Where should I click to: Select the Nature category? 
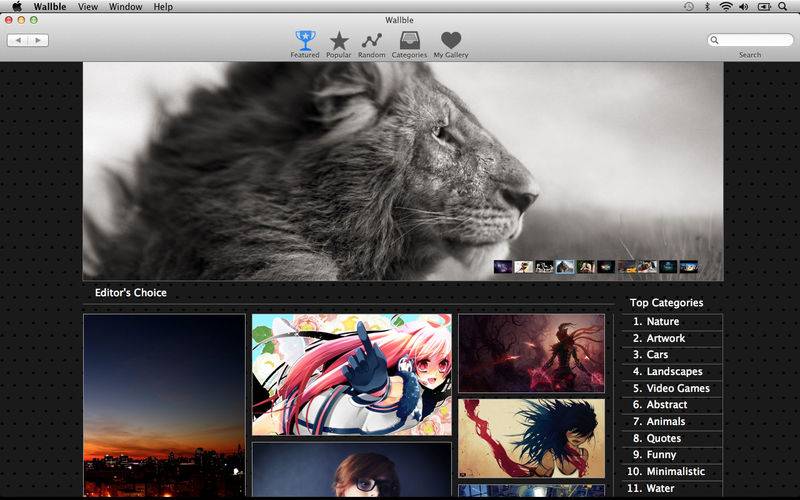[662, 322]
